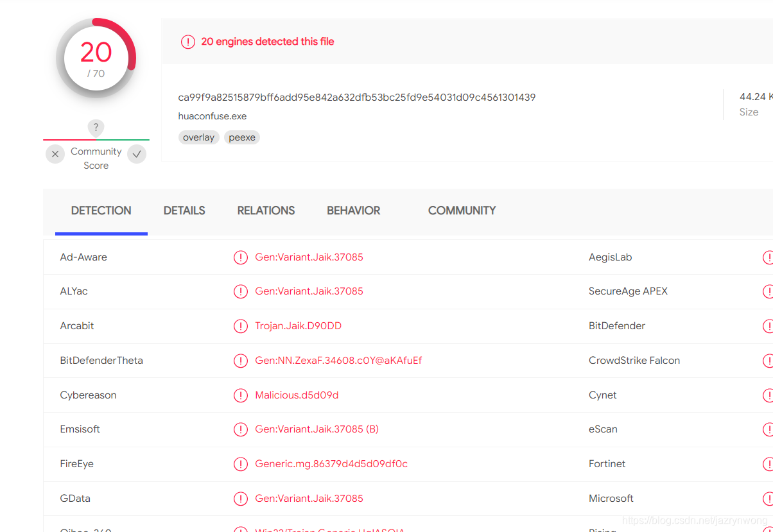Vote negative with the X community button
This screenshot has width=773, height=532.
click(55, 154)
